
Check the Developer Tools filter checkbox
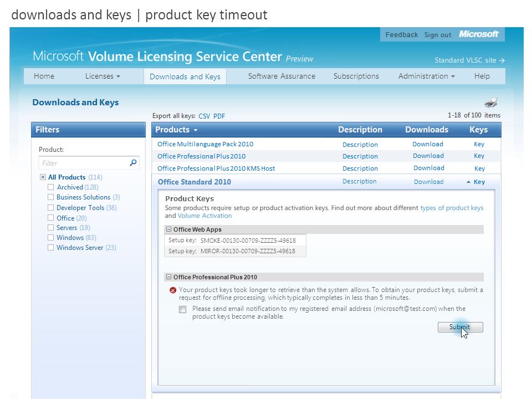50,207
